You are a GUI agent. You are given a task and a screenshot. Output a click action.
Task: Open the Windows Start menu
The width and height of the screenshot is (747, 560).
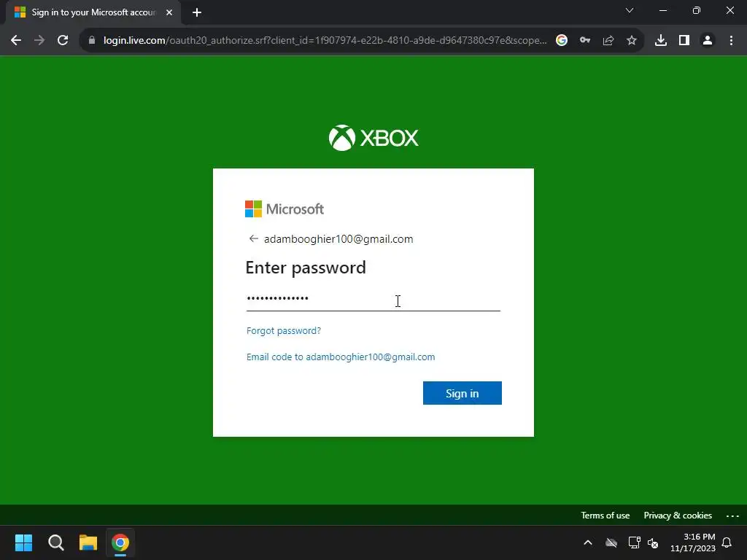point(24,542)
